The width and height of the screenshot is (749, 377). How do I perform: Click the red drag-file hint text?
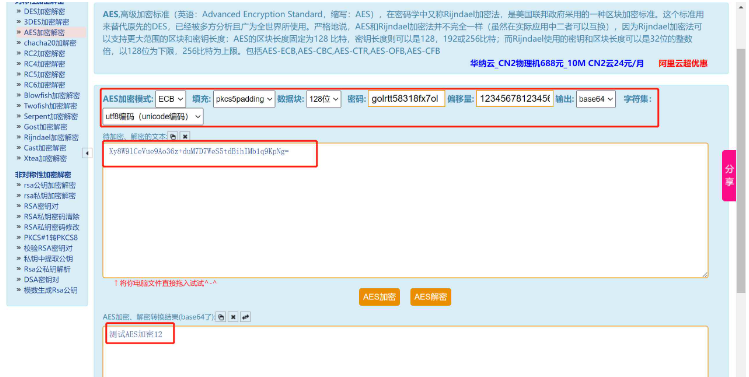click(x=165, y=283)
